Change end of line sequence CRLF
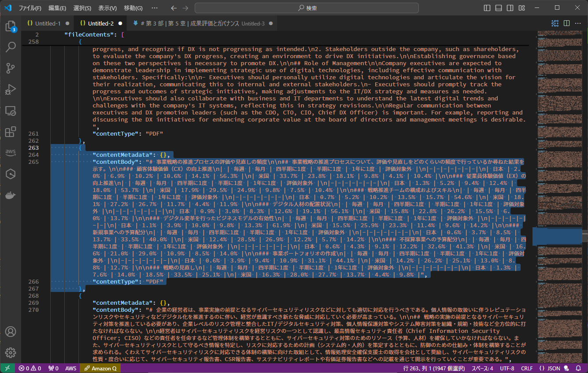Screen dimensions: 588x373 click(527, 368)
